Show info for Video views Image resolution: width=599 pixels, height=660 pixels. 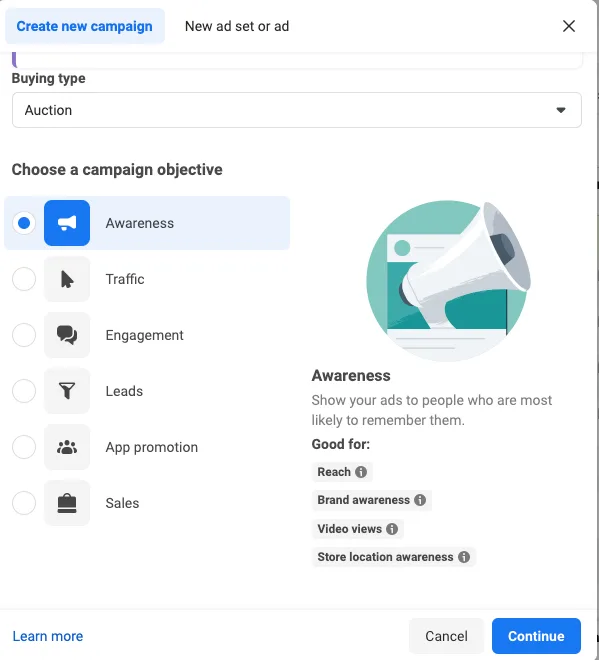392,529
